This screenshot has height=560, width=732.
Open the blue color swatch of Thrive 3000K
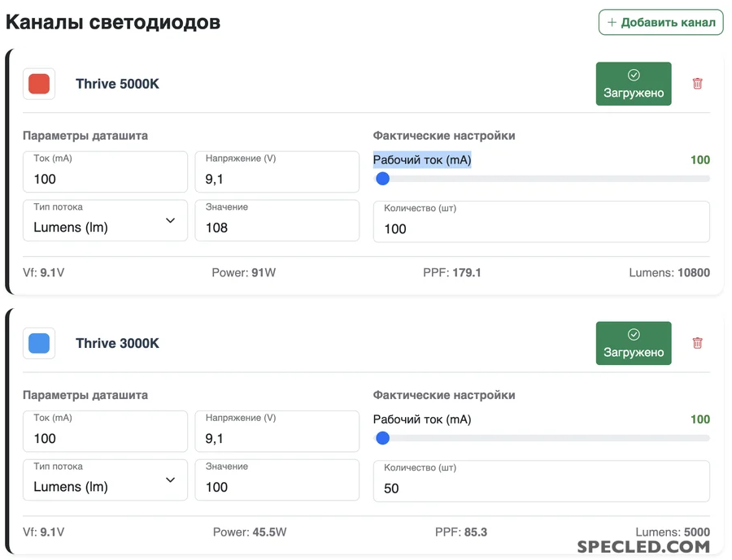coord(39,344)
